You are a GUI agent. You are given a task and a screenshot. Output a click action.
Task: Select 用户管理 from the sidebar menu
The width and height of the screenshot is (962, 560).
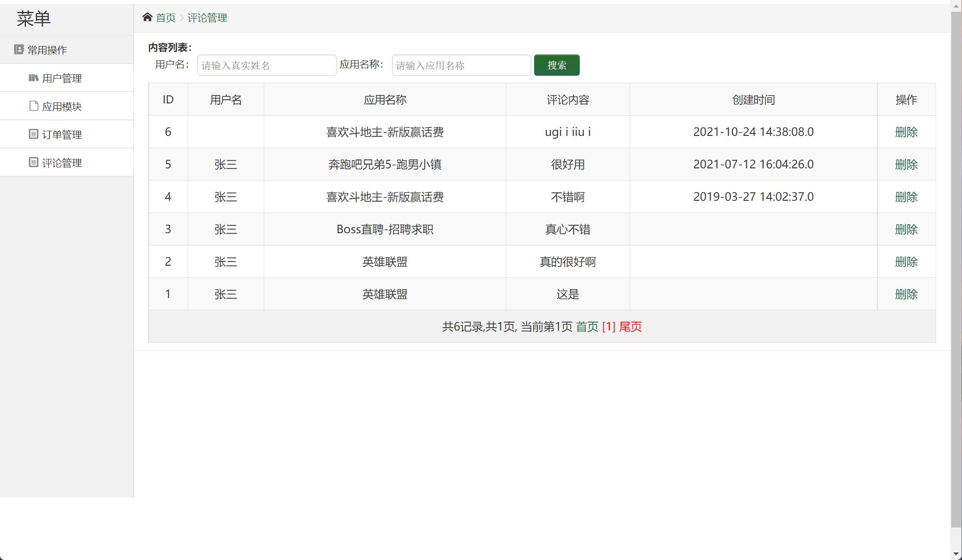coord(62,78)
